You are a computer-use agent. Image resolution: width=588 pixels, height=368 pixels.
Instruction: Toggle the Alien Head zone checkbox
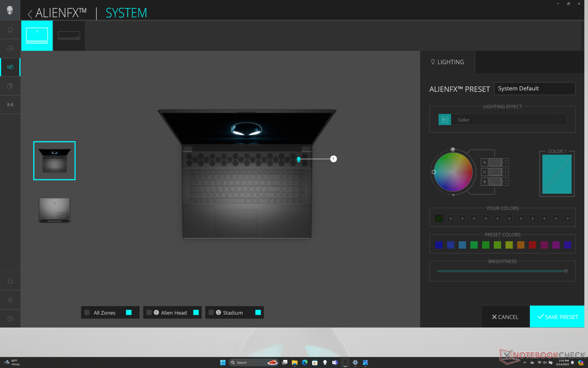[149, 312]
